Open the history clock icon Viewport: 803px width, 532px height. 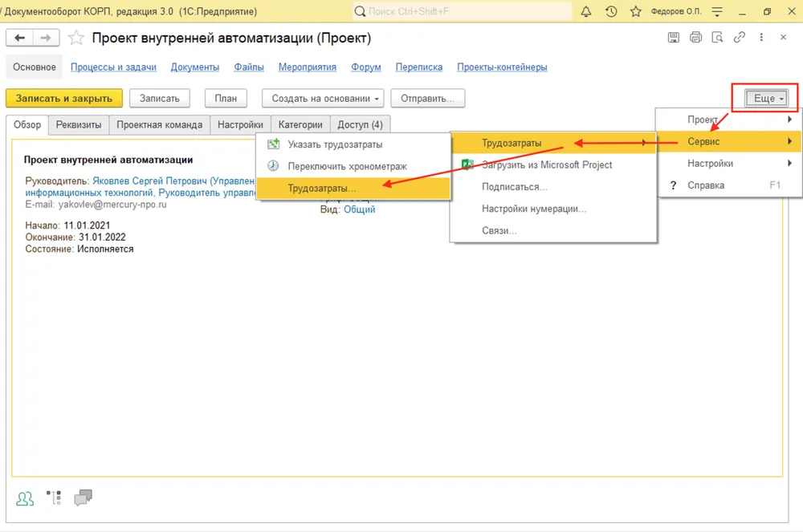(x=611, y=11)
